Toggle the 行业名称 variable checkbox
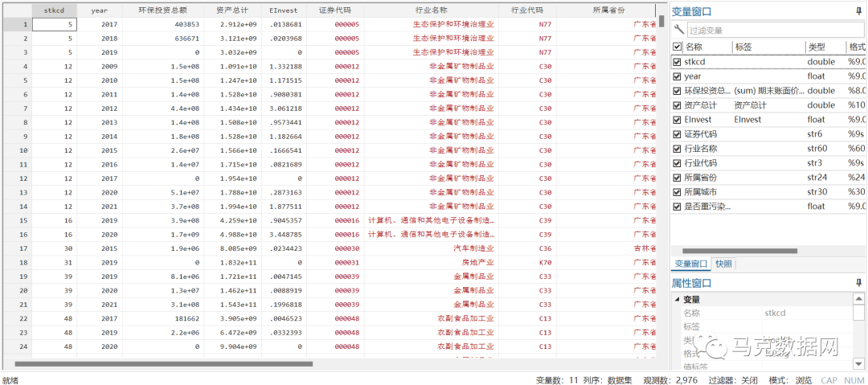The image size is (868, 385). pyautogui.click(x=677, y=149)
